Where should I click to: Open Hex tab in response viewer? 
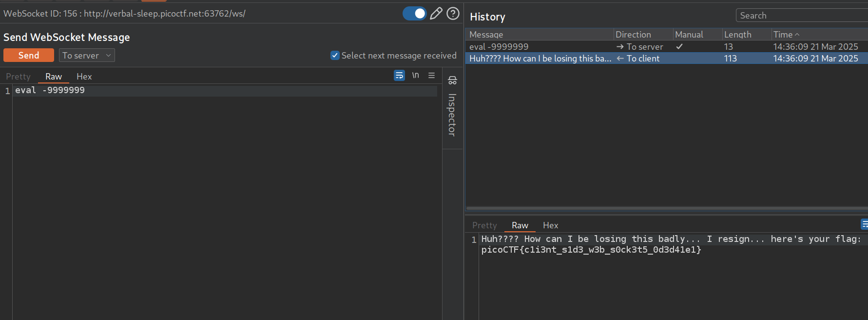(x=550, y=225)
